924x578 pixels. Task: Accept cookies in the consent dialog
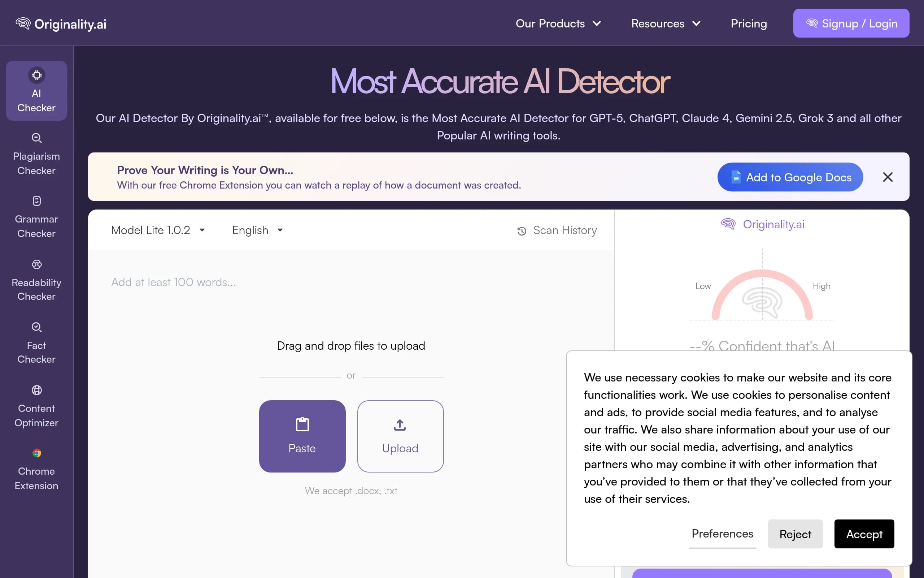(x=864, y=534)
